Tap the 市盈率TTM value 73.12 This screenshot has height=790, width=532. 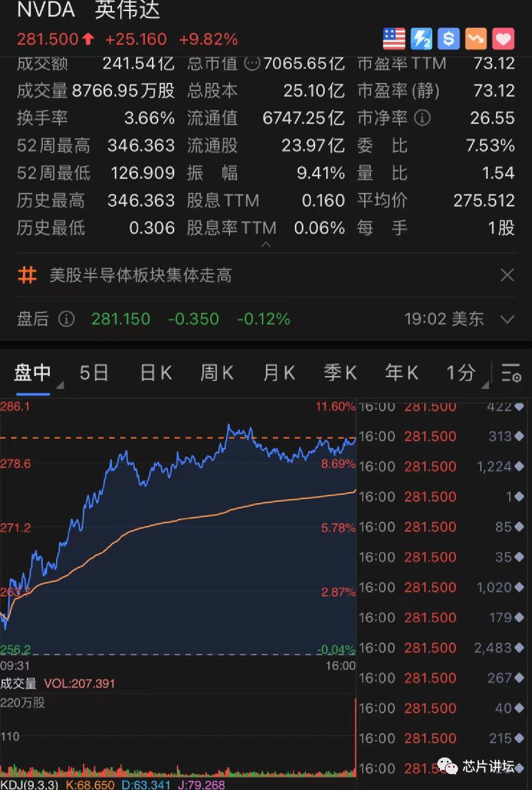tap(494, 64)
